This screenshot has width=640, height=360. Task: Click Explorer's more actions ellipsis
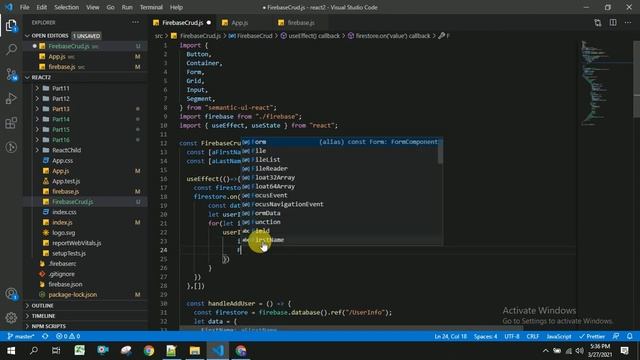click(136, 22)
